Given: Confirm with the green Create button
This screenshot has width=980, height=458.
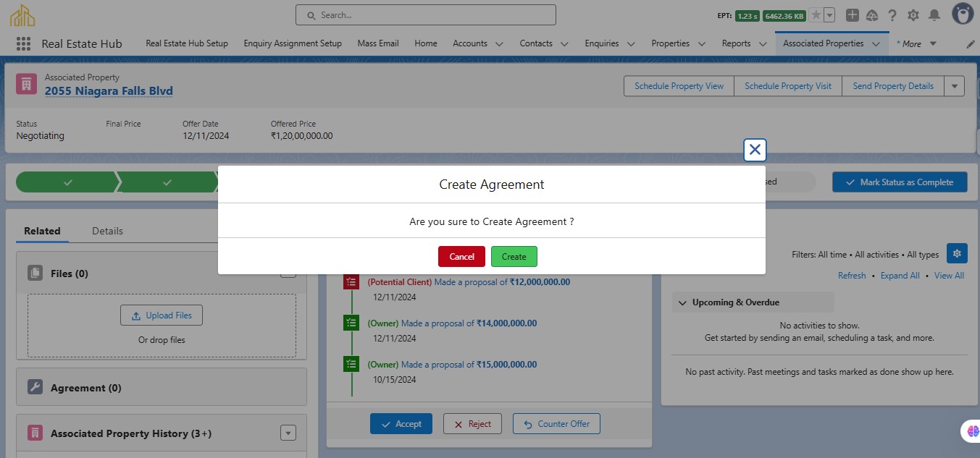Looking at the screenshot, I should (x=514, y=257).
